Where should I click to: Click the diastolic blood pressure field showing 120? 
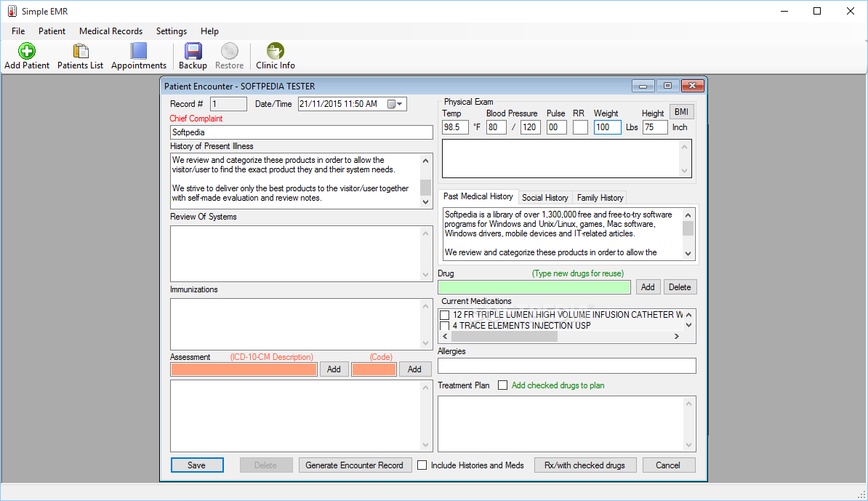tap(530, 127)
